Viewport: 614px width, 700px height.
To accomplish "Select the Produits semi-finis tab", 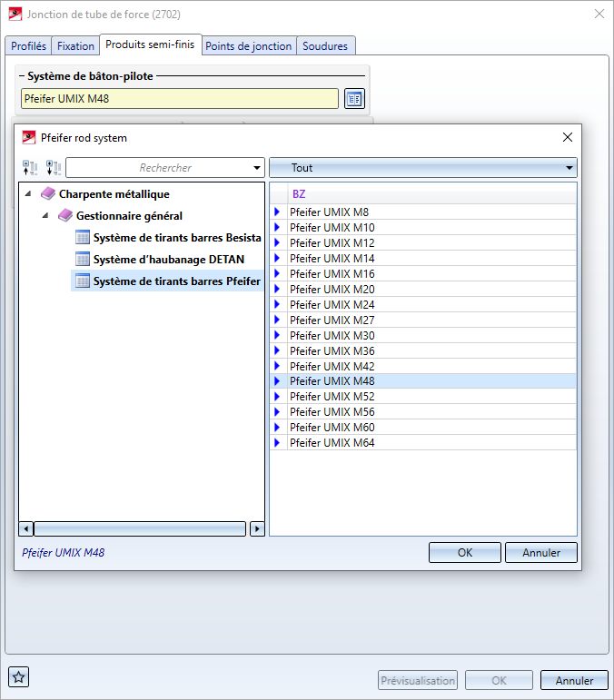I will coord(150,44).
